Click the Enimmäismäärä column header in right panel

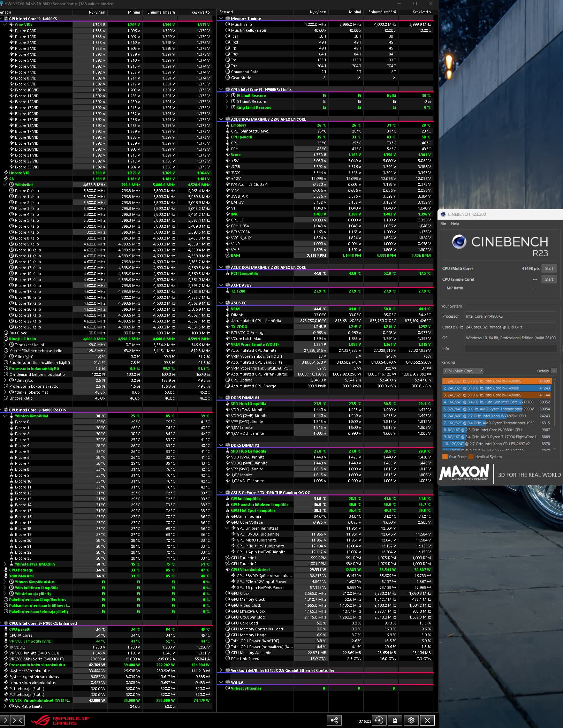382,12
